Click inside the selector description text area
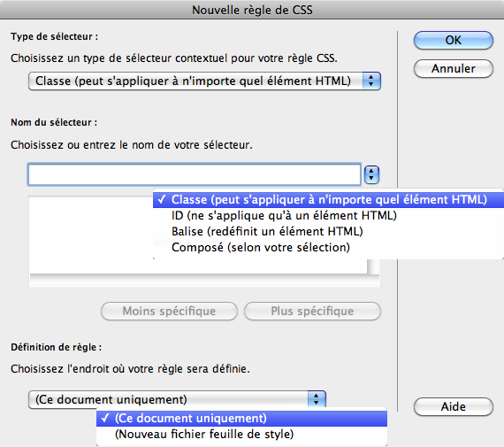The width and height of the screenshot is (504, 447). click(91, 235)
